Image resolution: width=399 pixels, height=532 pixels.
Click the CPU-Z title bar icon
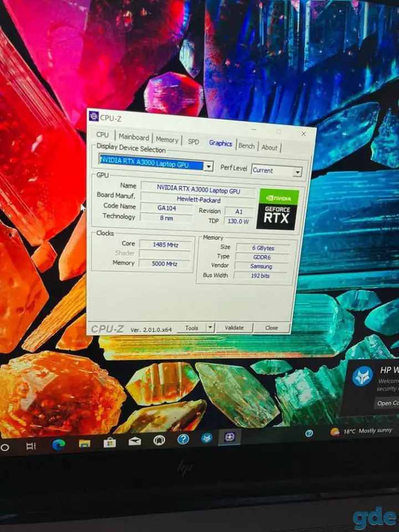click(93, 116)
